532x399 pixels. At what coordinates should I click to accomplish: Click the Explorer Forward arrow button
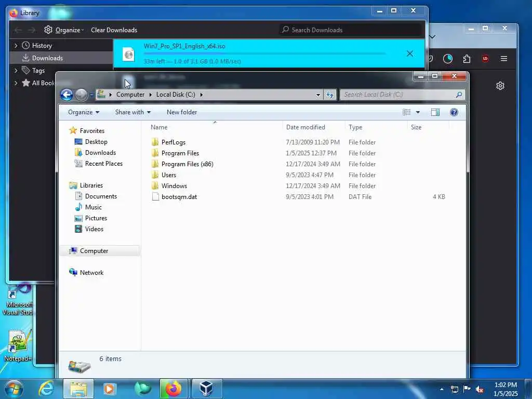click(x=81, y=95)
